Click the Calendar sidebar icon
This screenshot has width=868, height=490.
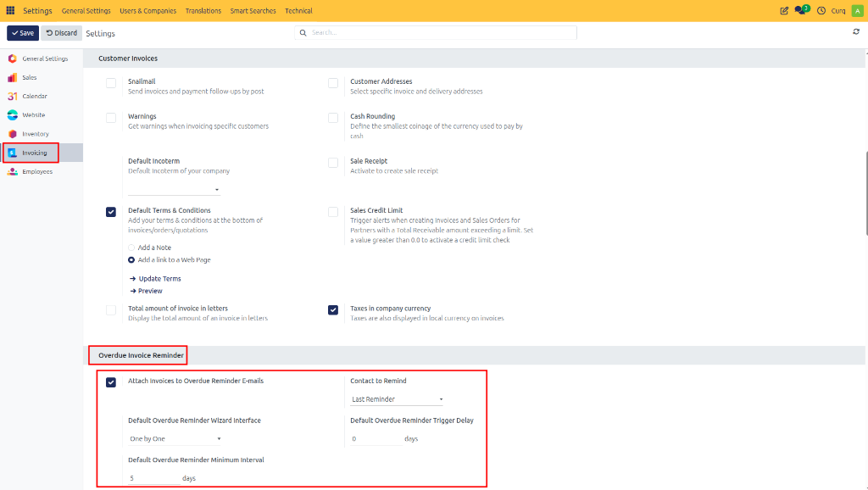tap(12, 97)
